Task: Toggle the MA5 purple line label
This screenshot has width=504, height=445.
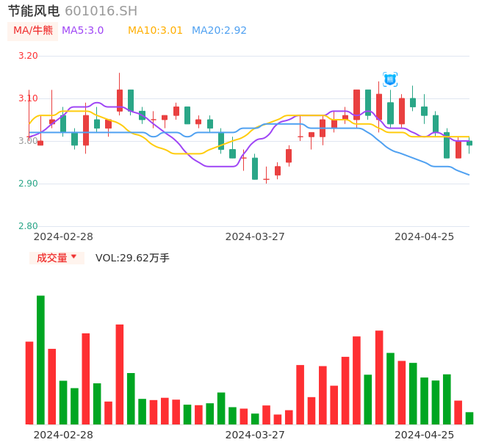Action: coord(82,31)
